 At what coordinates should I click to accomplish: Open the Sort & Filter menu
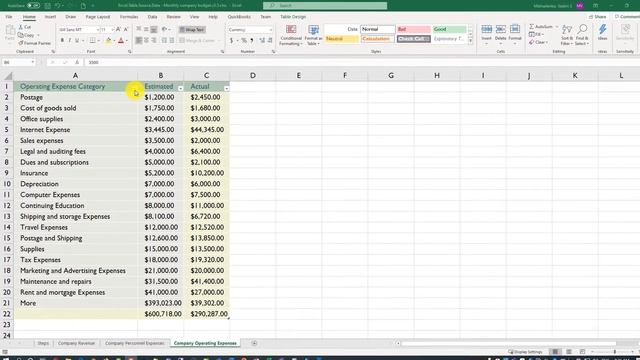click(567, 35)
